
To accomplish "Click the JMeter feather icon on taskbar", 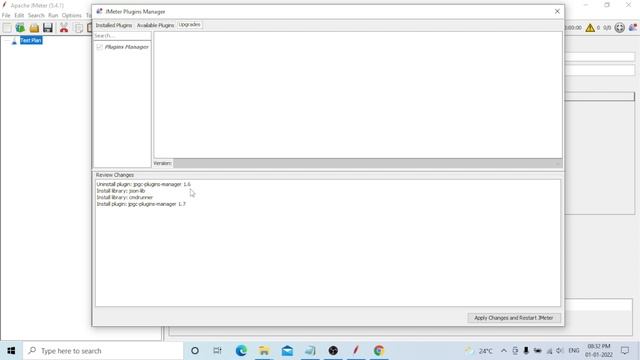I will click(x=356, y=351).
